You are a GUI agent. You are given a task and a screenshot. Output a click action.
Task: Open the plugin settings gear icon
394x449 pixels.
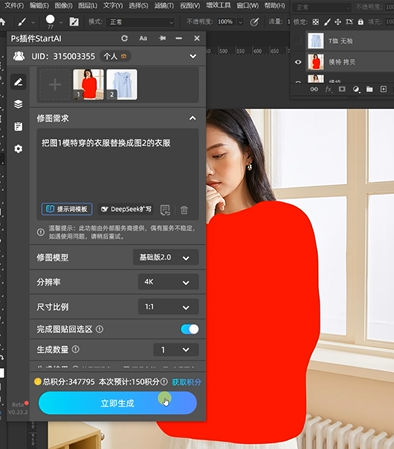18,149
